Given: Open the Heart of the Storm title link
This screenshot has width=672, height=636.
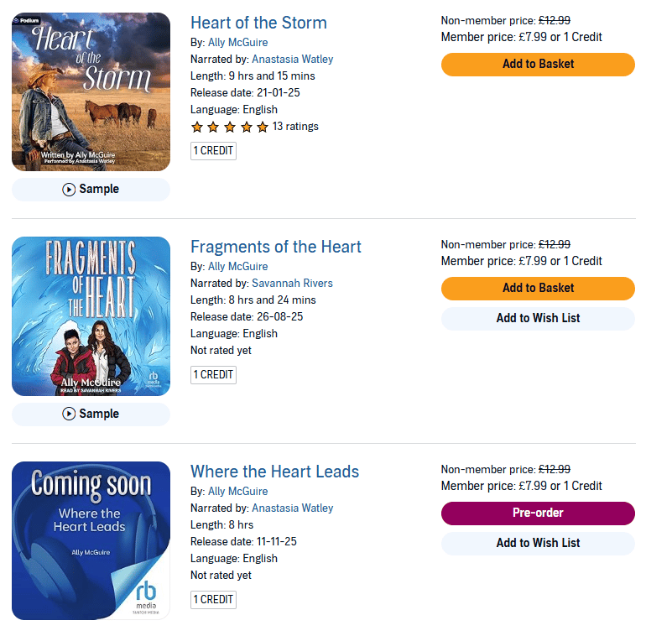Looking at the screenshot, I should tap(258, 23).
